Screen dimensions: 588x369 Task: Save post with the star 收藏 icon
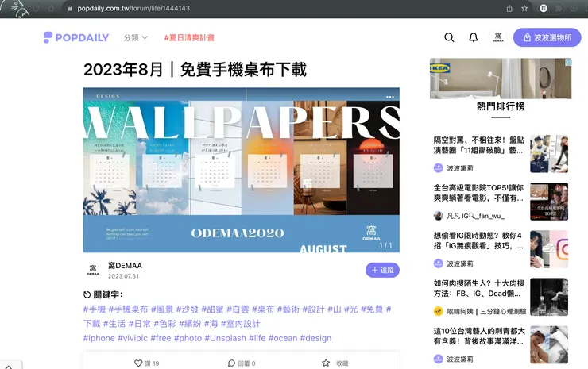326,363
